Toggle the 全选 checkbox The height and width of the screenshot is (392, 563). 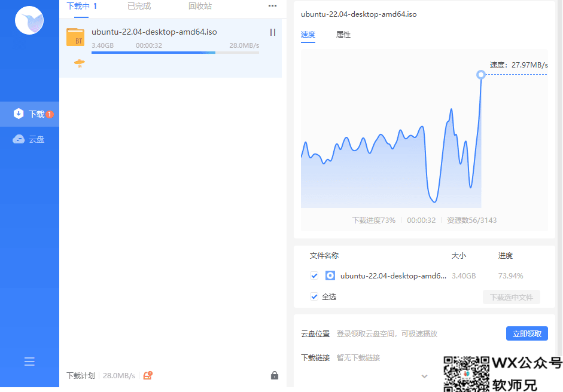(314, 296)
